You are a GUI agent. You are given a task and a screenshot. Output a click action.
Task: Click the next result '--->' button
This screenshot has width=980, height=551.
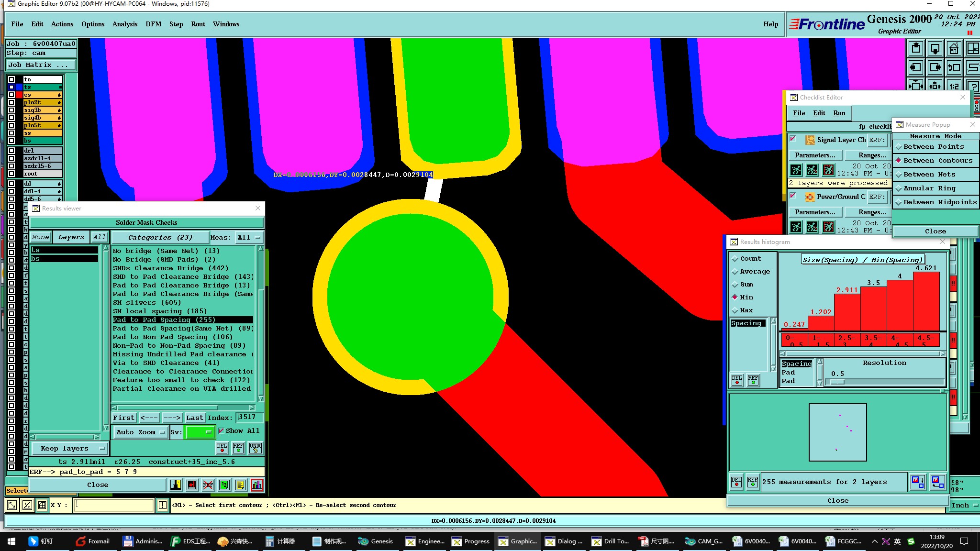[x=172, y=418]
